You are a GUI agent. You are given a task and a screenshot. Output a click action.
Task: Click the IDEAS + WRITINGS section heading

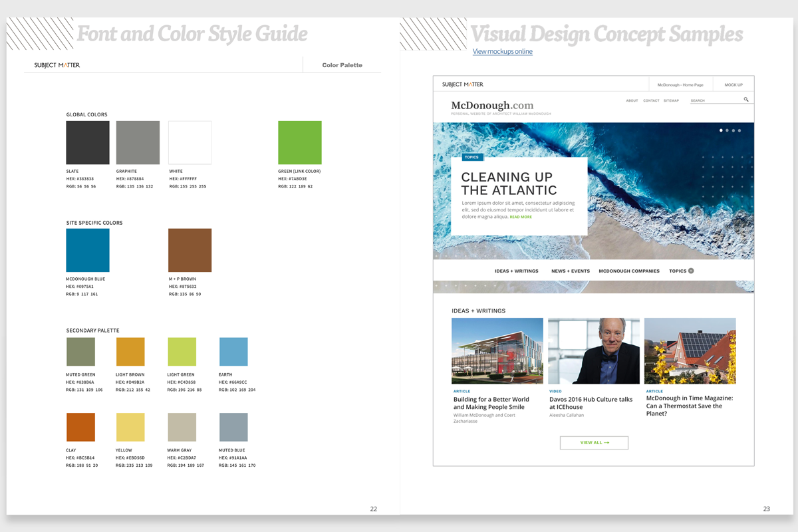click(x=479, y=311)
